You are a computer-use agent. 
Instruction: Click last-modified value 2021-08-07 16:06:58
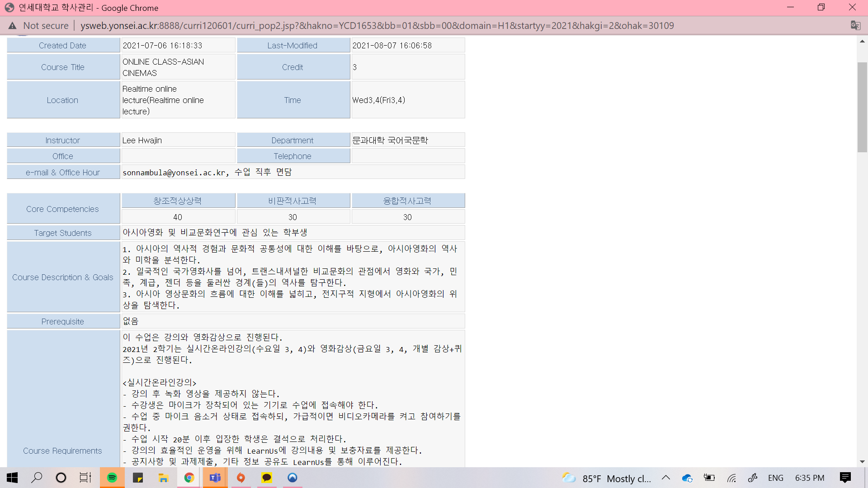(x=392, y=46)
